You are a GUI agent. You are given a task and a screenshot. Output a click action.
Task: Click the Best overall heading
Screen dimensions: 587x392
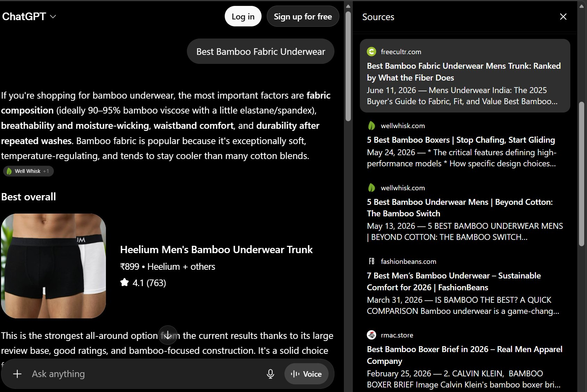pos(28,197)
